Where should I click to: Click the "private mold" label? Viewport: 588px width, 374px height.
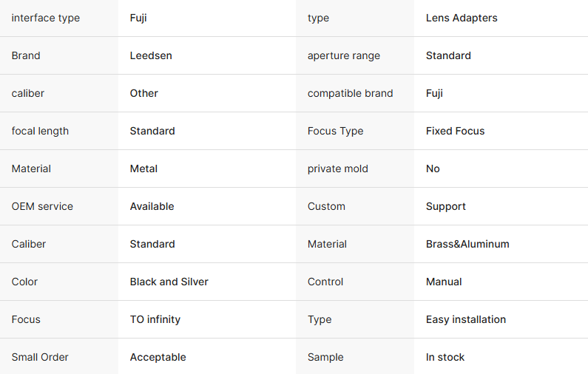pos(338,169)
